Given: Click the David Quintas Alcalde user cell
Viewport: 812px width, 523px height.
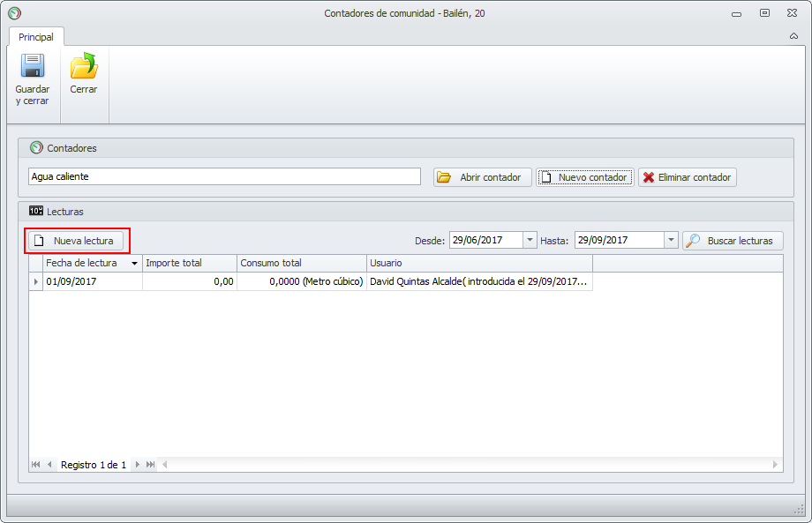Looking at the screenshot, I should tap(479, 282).
